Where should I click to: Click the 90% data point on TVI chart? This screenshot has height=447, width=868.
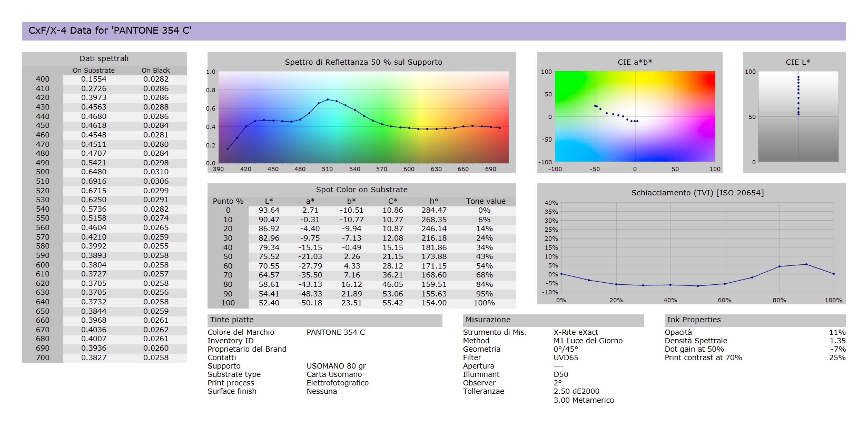(806, 264)
